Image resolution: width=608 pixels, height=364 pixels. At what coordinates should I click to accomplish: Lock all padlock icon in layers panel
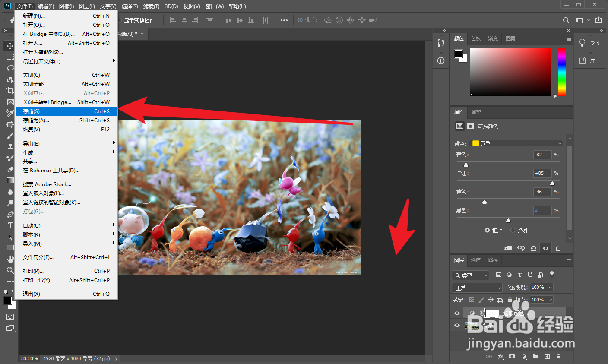pyautogui.click(x=510, y=300)
